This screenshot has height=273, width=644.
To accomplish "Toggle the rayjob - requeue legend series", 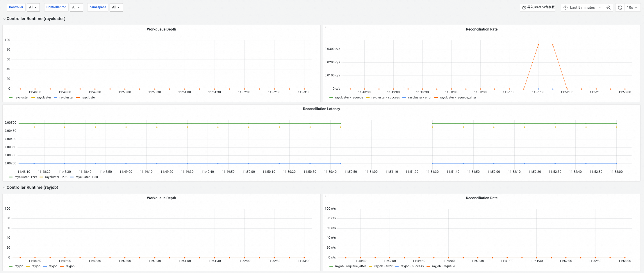I will [443, 266].
